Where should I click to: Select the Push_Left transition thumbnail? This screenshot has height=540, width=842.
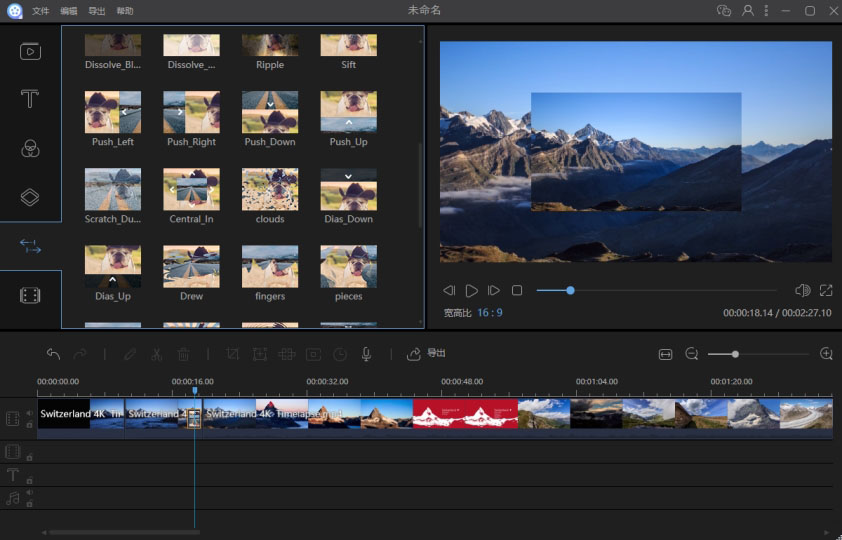click(x=112, y=113)
